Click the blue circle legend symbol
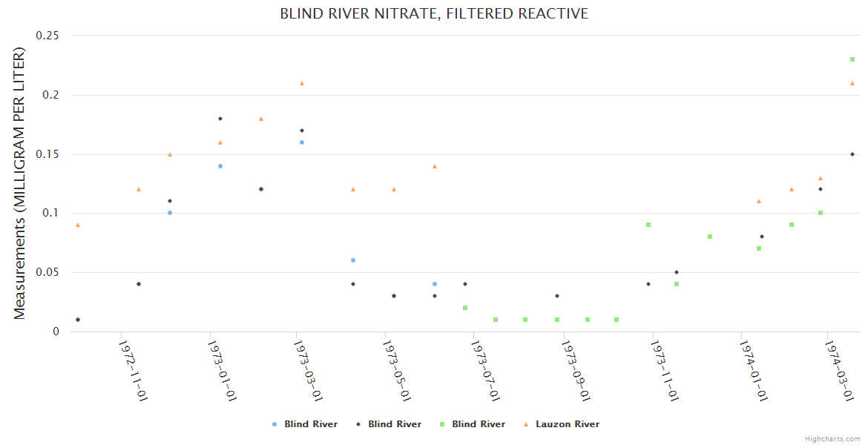868x445 pixels. 275,424
